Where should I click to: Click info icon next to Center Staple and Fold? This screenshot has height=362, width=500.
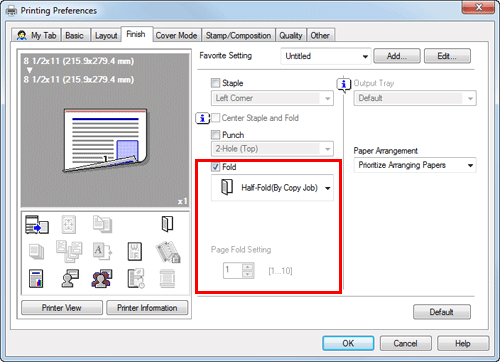202,118
